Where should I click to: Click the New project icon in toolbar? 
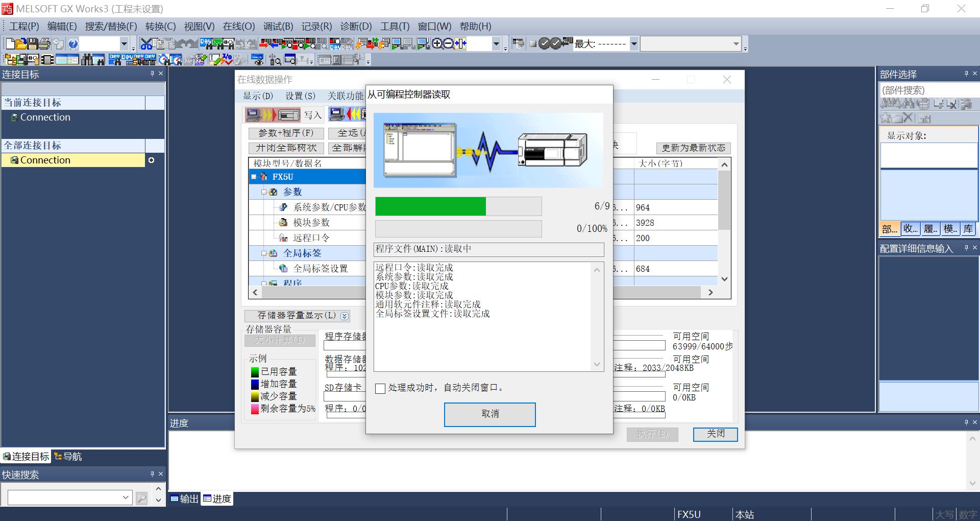tap(10, 44)
